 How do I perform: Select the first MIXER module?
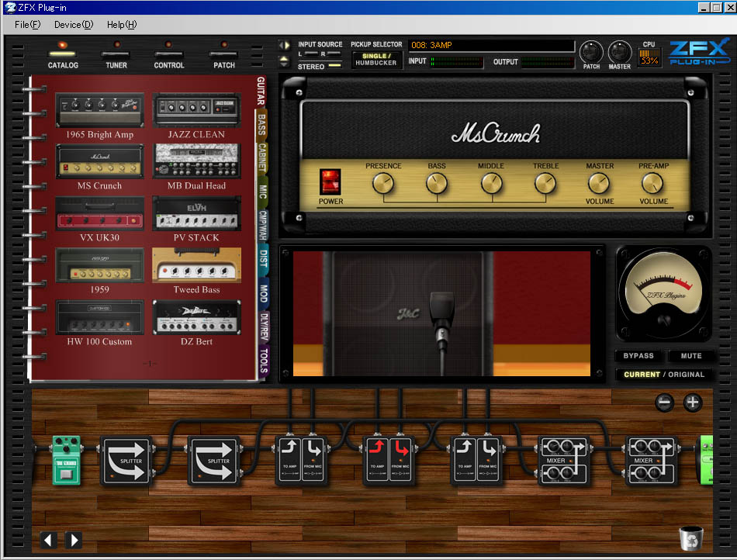click(563, 461)
